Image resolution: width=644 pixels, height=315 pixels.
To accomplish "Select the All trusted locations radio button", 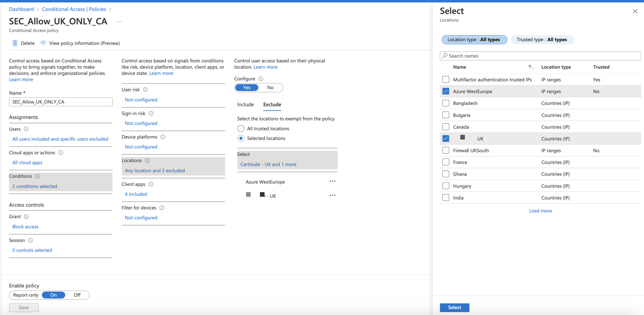I will (x=241, y=128).
